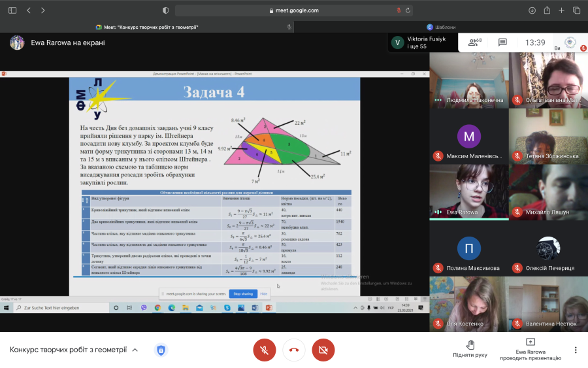Screen dimensions: 588x368
Task: Switch to the Meet 'Конкурс творчих робіт' tab
Action: (147, 27)
